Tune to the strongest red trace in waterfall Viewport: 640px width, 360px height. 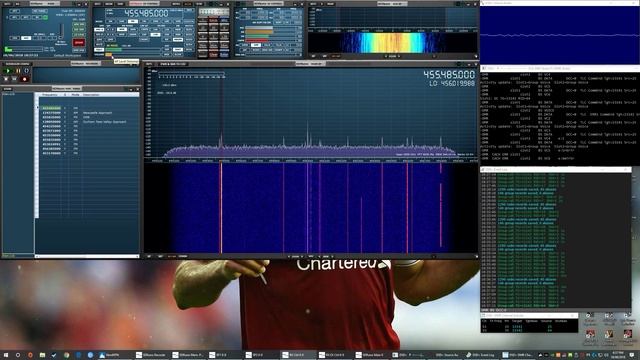pyautogui.click(x=221, y=208)
